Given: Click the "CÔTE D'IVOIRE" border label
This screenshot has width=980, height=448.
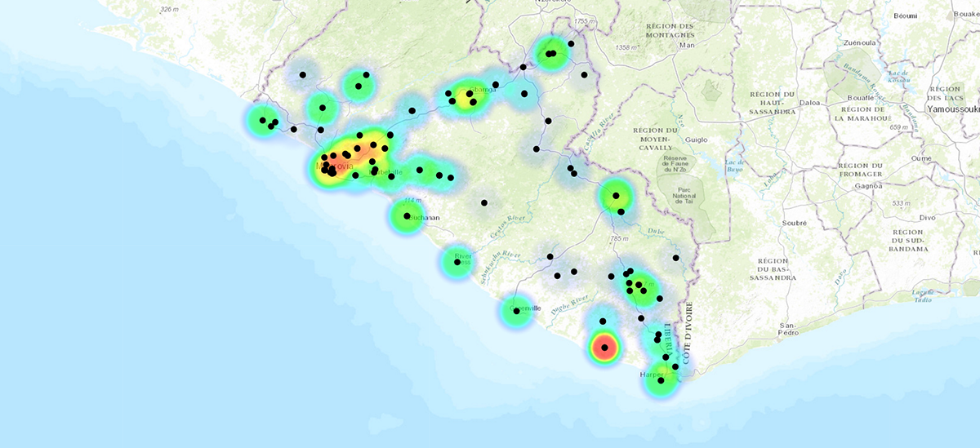Looking at the screenshot, I should click(688, 333).
